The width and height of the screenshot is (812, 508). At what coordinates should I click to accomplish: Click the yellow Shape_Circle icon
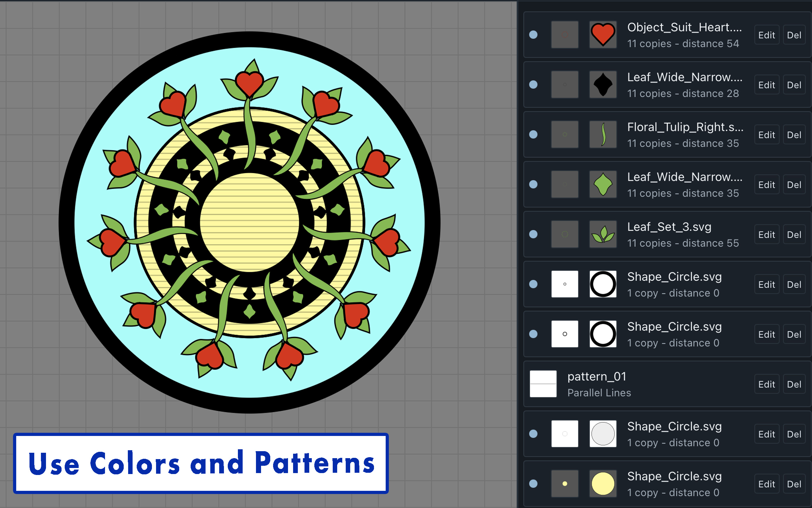(x=603, y=484)
